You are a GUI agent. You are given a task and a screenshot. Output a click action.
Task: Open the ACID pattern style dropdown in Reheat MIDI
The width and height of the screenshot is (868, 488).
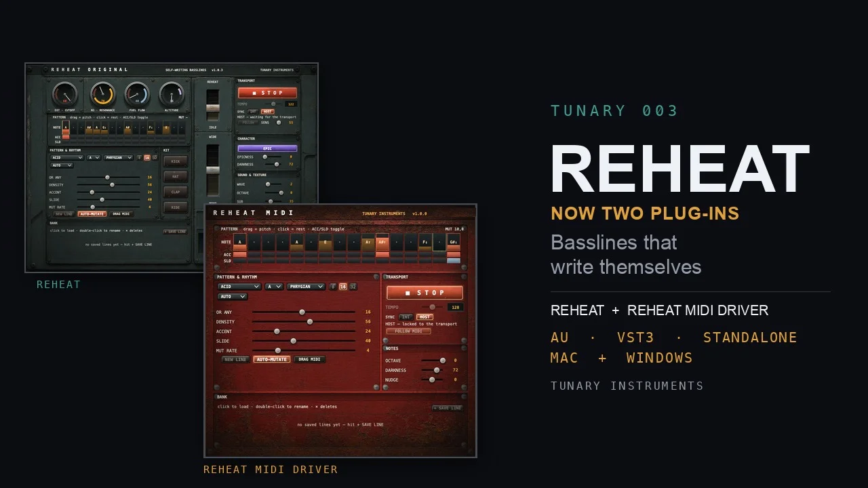(x=239, y=287)
